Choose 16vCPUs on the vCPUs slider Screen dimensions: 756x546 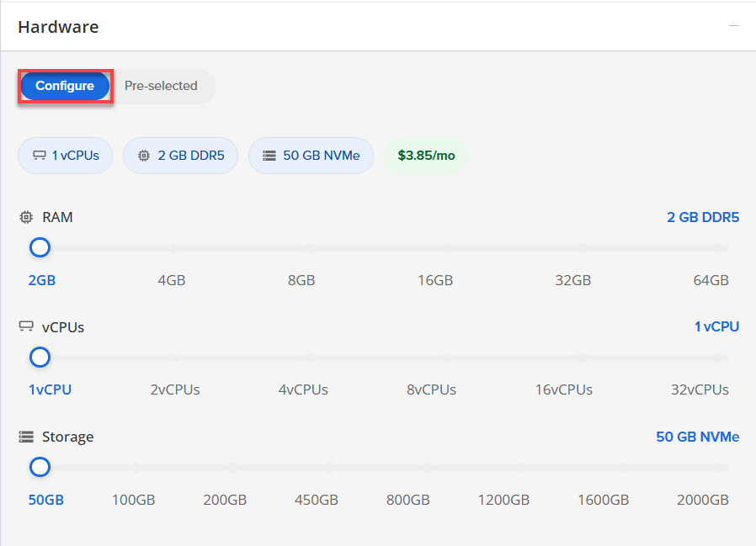point(583,358)
